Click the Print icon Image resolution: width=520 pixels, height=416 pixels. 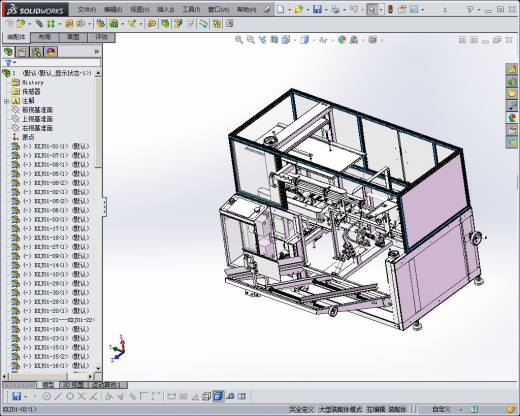point(335,9)
